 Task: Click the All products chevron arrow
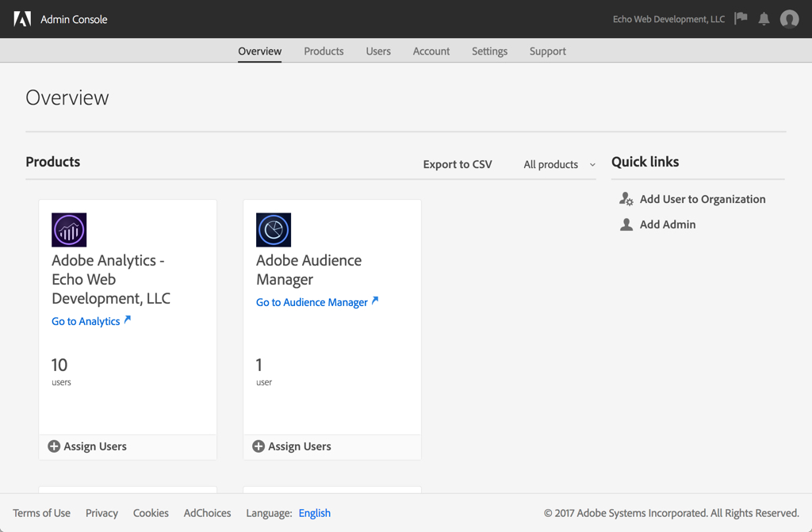pyautogui.click(x=592, y=165)
